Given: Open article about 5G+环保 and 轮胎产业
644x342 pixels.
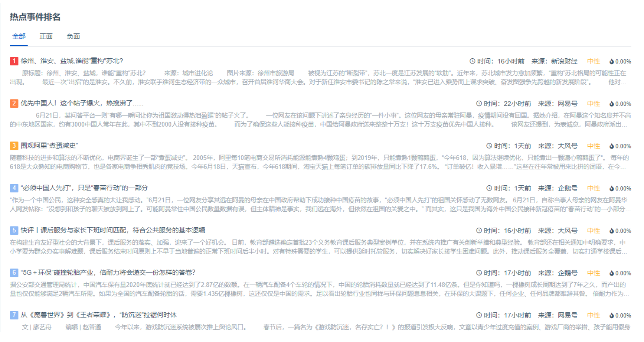Looking at the screenshot, I should [x=108, y=273].
